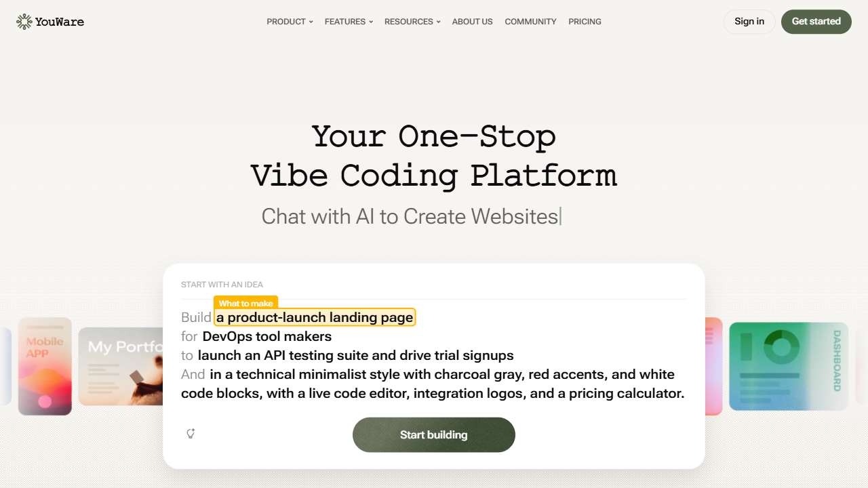Image resolution: width=868 pixels, height=488 pixels.
Task: Click the YouWare logo icon
Action: pyautogui.click(x=24, y=22)
